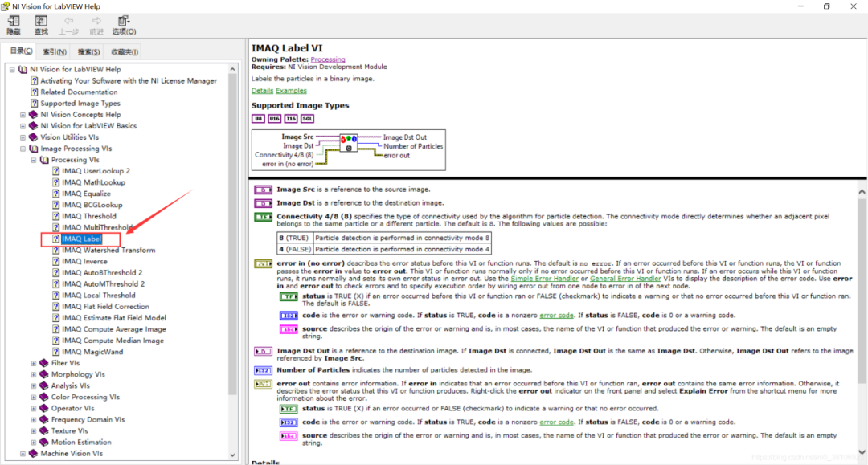Viewport: 868px width, 465px height.
Task: Click the Morphology VIs book icon
Action: pyautogui.click(x=44, y=374)
